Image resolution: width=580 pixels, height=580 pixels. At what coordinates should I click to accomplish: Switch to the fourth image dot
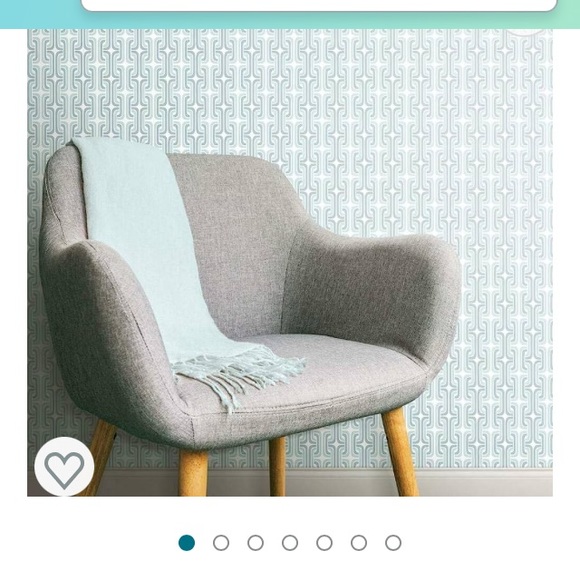tap(290, 543)
